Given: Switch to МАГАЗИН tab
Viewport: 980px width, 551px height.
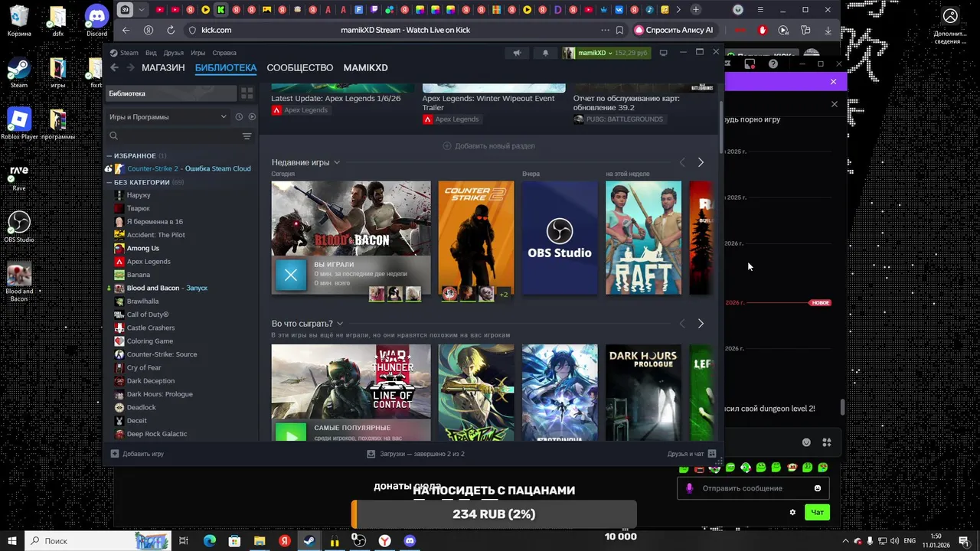Looking at the screenshot, I should tap(163, 67).
